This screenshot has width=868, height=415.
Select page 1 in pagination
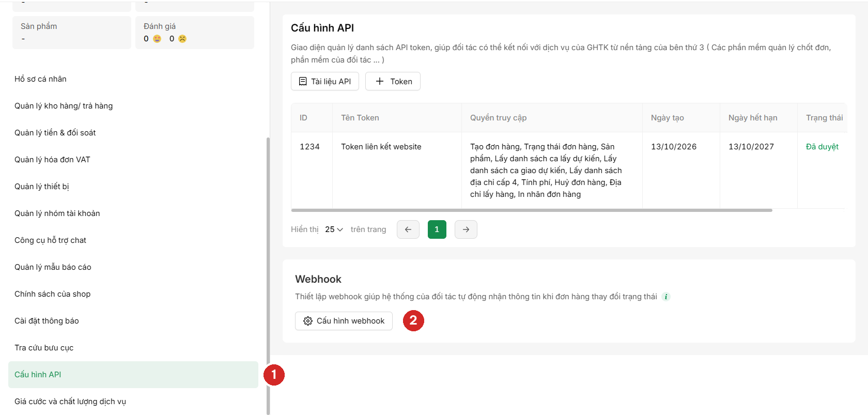[437, 229]
